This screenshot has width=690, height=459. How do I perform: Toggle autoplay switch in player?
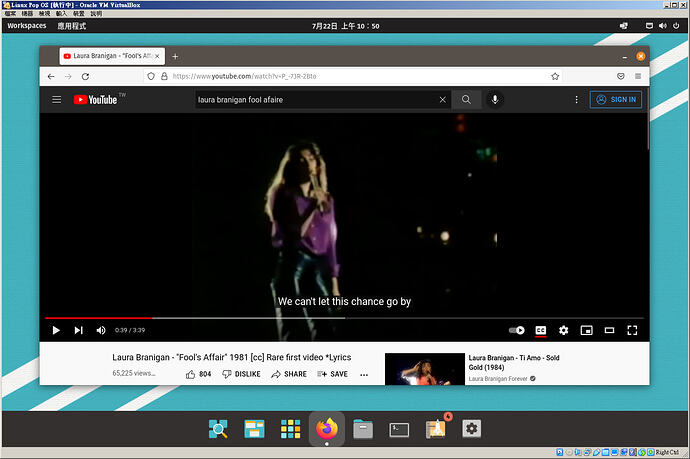[517, 330]
